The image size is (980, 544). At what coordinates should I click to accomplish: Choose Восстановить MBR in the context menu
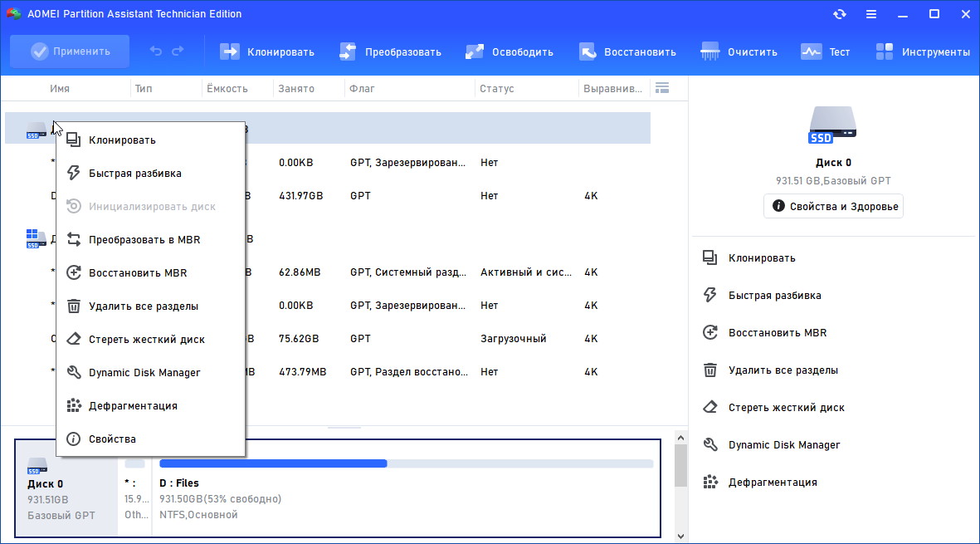click(x=150, y=272)
